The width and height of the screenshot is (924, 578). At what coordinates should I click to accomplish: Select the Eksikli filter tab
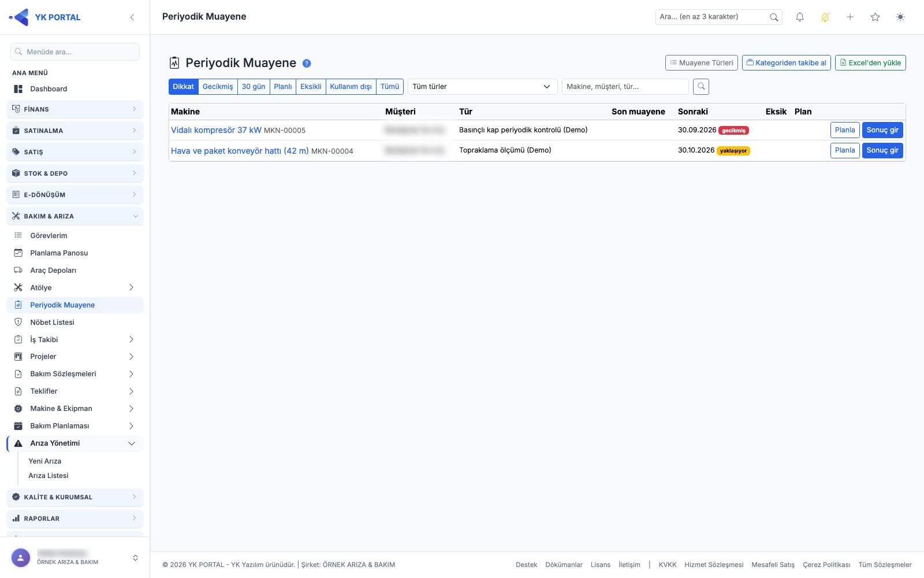coord(311,87)
